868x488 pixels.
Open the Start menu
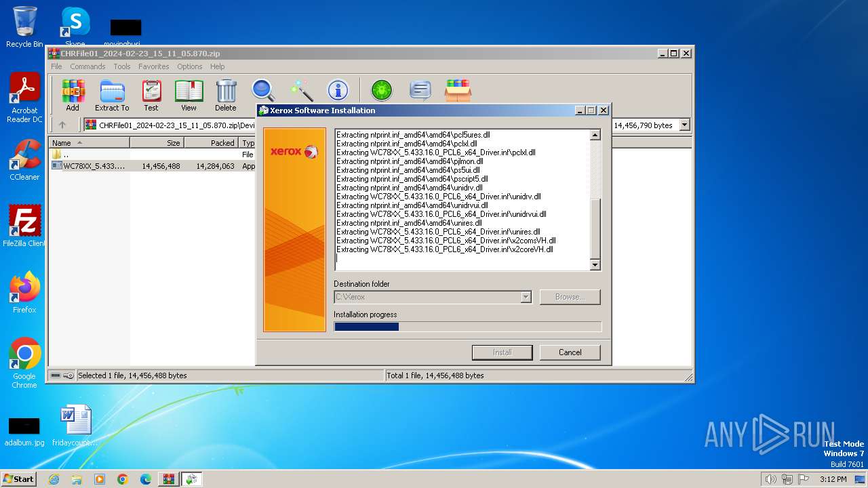point(19,479)
